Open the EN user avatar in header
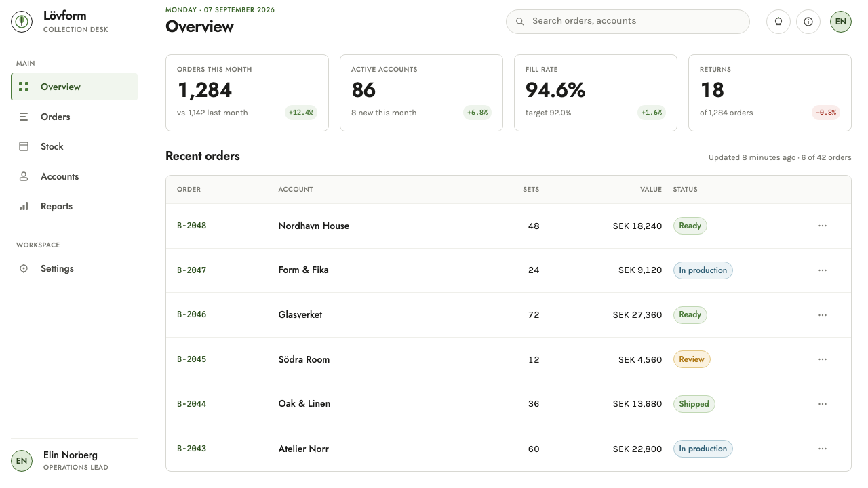 coord(841,22)
